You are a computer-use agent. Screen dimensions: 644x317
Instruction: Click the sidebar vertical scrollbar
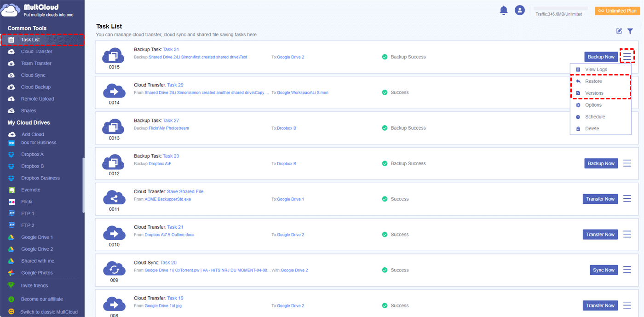(x=83, y=185)
